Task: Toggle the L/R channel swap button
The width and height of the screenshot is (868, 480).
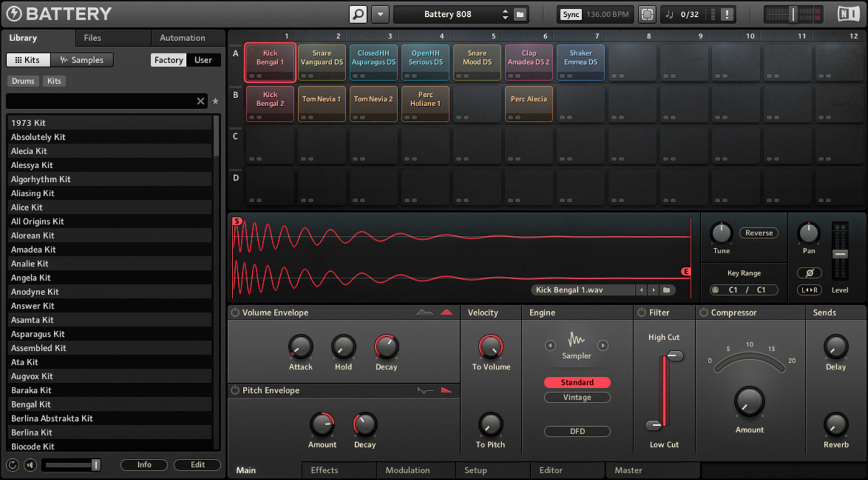Action: pos(809,290)
